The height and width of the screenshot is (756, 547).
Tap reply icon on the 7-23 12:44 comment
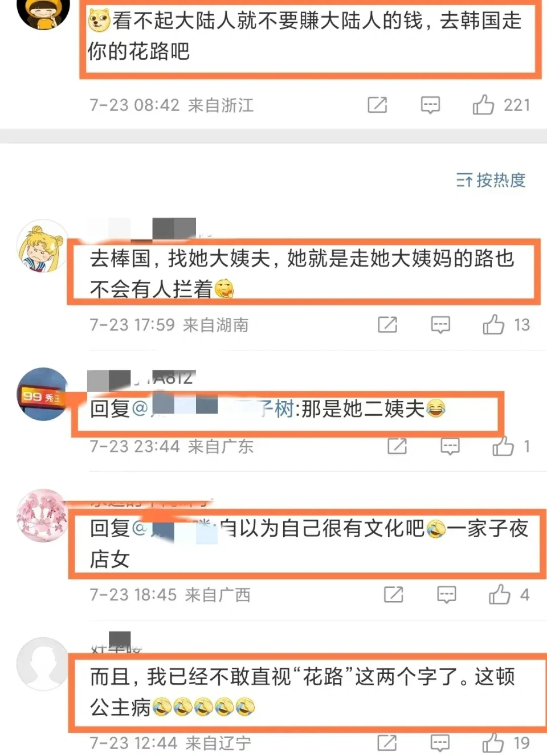[x=440, y=743]
